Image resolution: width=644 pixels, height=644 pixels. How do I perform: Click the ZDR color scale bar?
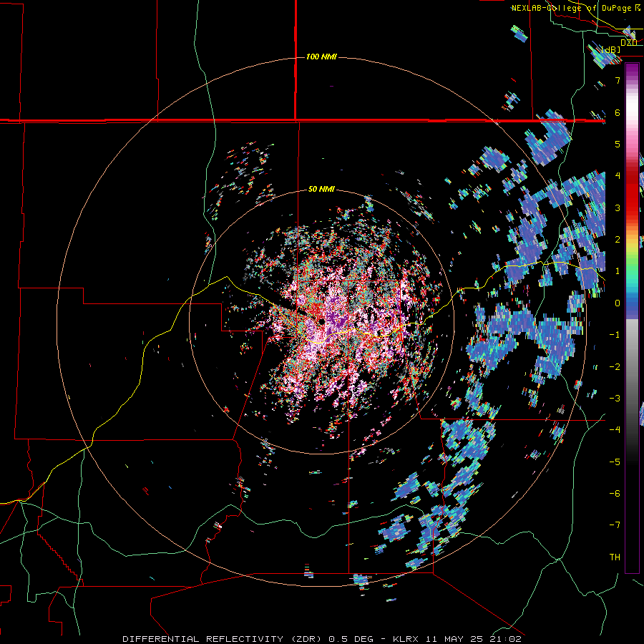(x=632, y=318)
